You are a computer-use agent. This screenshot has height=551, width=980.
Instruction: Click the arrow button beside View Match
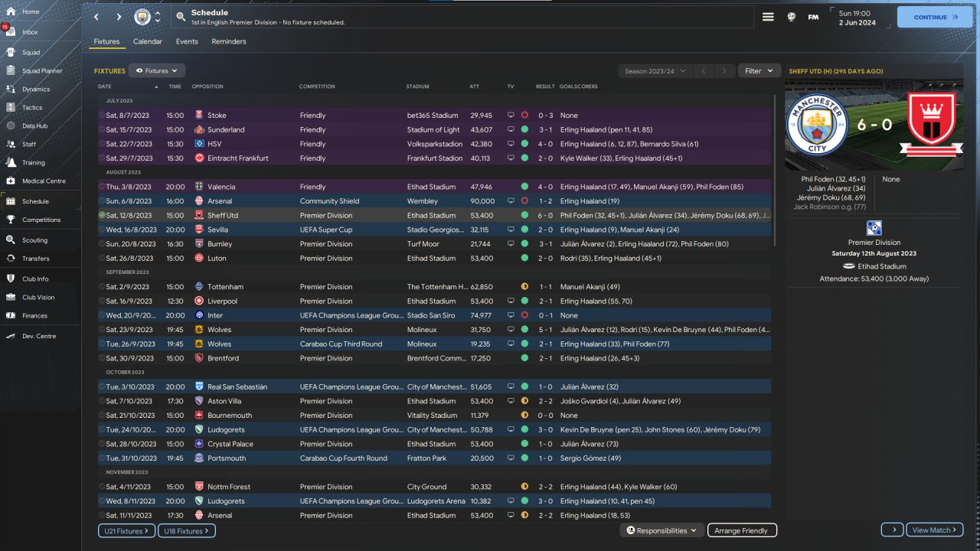click(x=893, y=530)
